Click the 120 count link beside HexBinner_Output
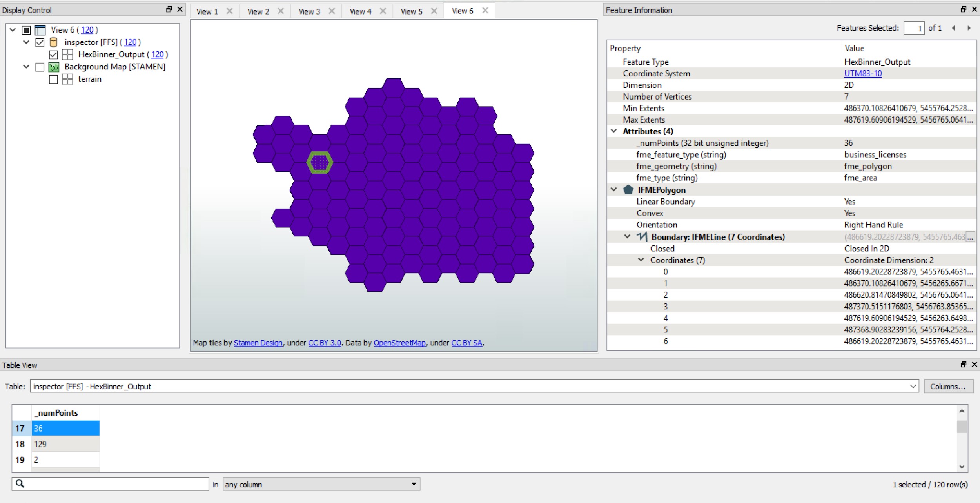Viewport: 980px width, 503px height. 158,54
